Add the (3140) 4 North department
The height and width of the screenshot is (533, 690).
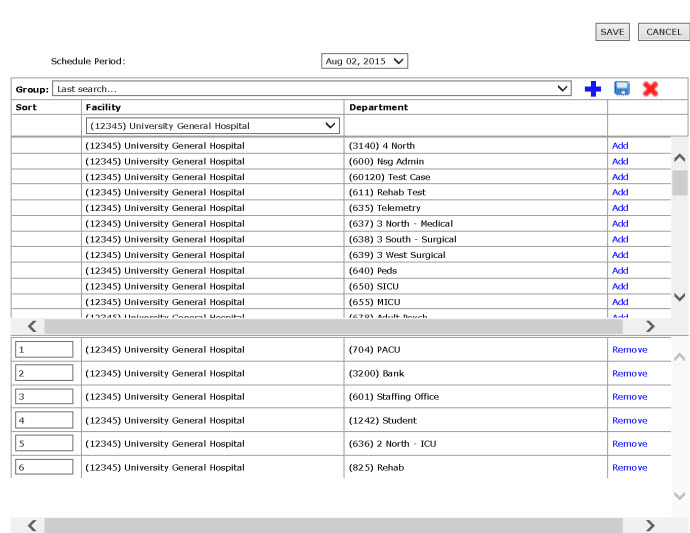[620, 146]
